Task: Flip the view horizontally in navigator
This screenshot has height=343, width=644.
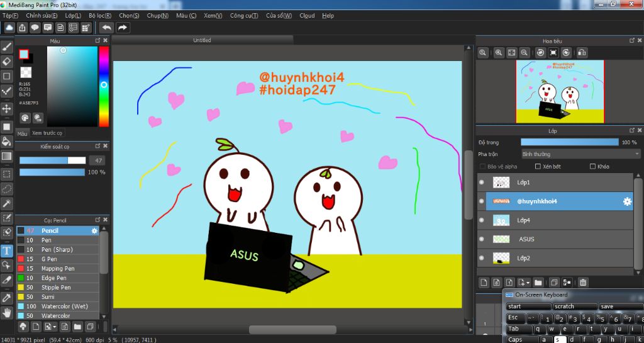Action: (x=582, y=53)
